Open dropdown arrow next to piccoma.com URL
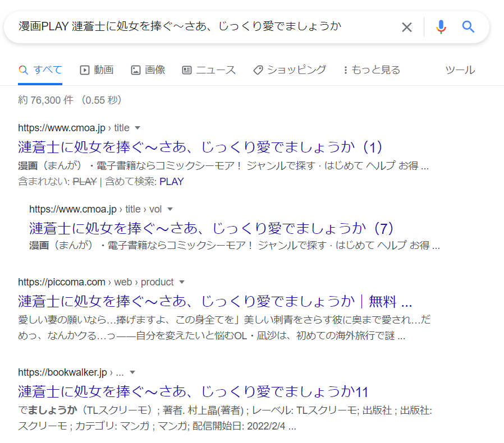This screenshot has width=504, height=443. [x=182, y=282]
